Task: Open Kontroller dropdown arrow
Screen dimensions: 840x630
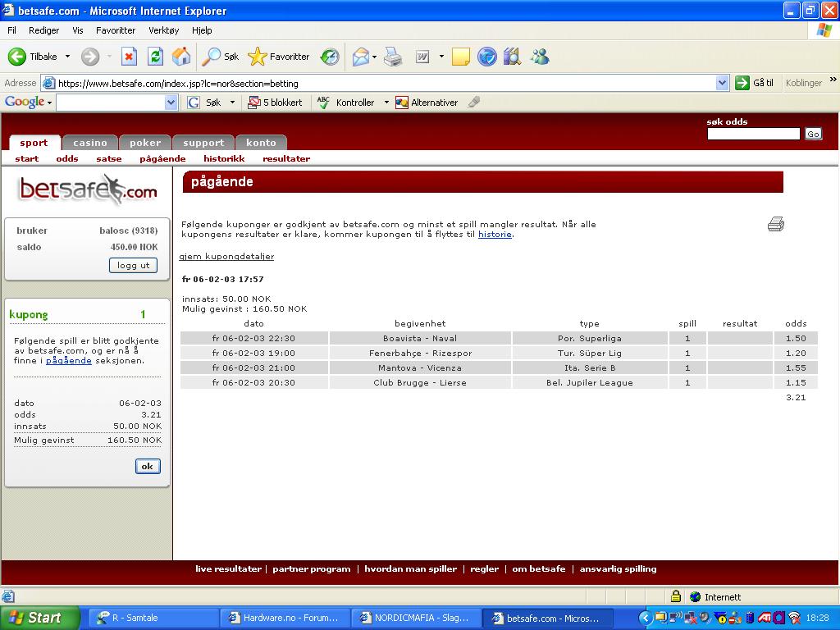Action: coord(386,103)
